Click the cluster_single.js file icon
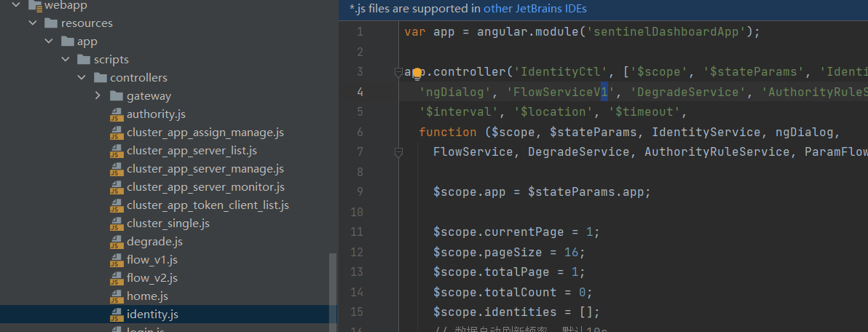 point(117,224)
